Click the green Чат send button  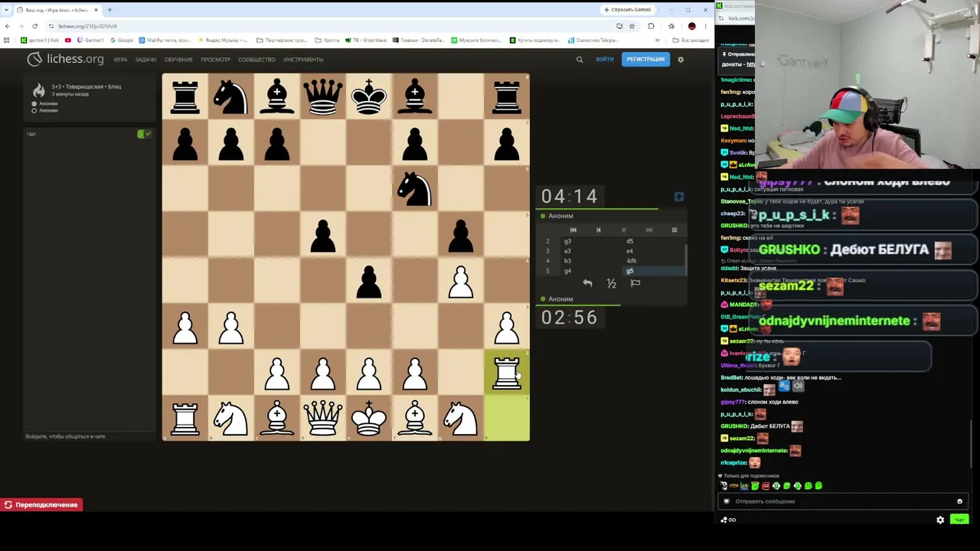pyautogui.click(x=959, y=520)
